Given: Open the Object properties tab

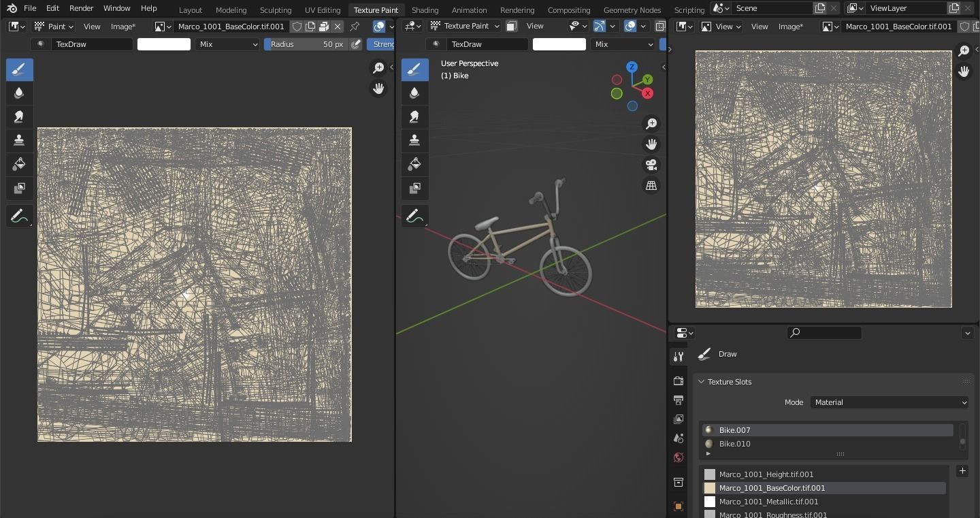Looking at the screenshot, I should pos(678,506).
